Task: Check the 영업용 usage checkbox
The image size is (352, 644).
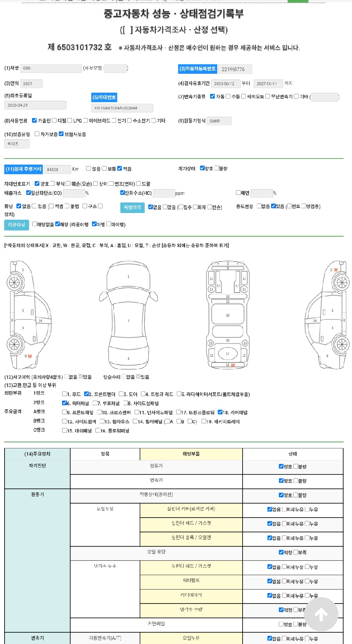Action: coord(304,207)
